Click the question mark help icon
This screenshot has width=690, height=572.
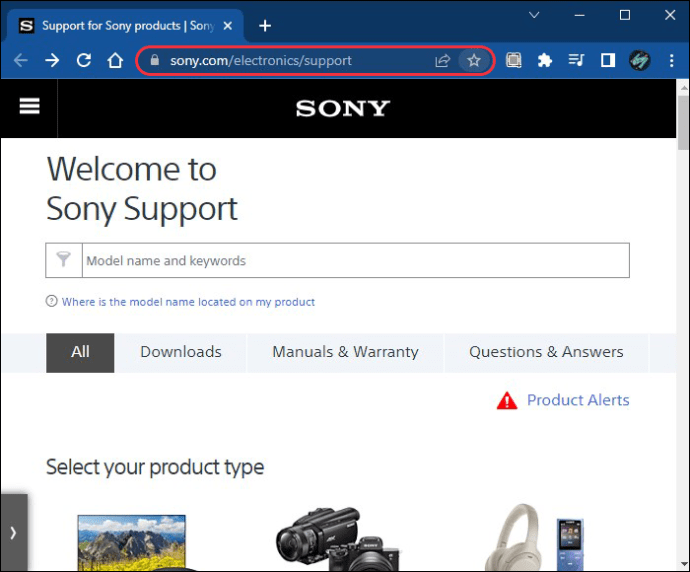point(51,301)
